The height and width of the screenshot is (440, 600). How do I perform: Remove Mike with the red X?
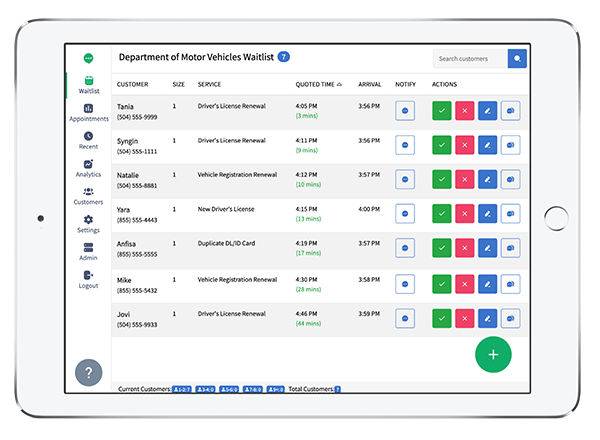pyautogui.click(x=465, y=284)
